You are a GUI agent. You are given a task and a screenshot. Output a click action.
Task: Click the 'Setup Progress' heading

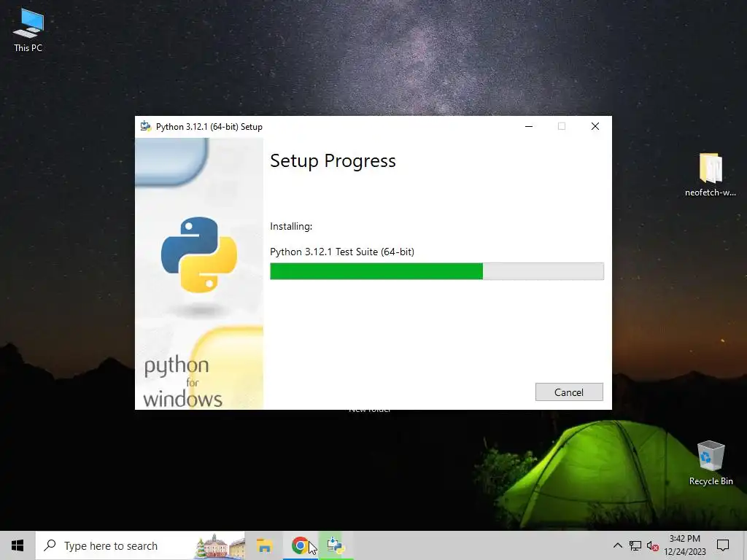click(x=333, y=161)
